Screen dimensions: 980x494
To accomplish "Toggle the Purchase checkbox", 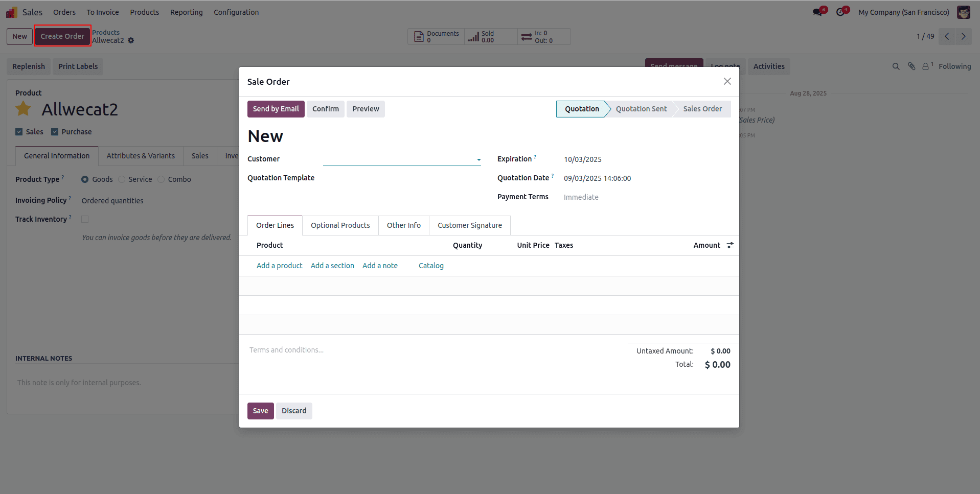I will 55,132.
